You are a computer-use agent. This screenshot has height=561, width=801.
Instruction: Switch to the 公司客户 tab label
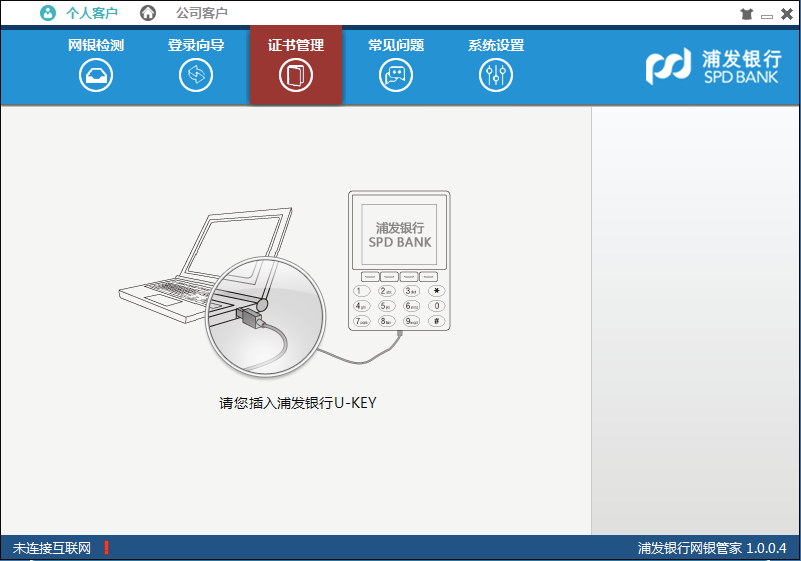coord(202,13)
